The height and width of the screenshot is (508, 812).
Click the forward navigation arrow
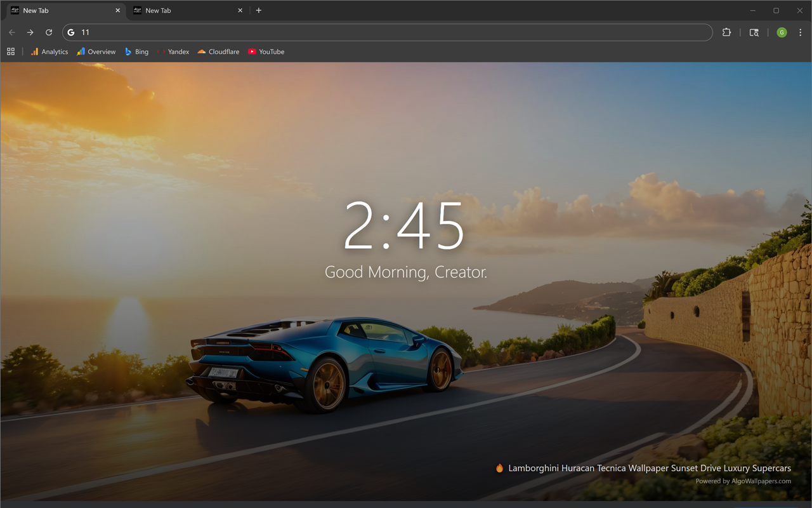click(x=30, y=32)
